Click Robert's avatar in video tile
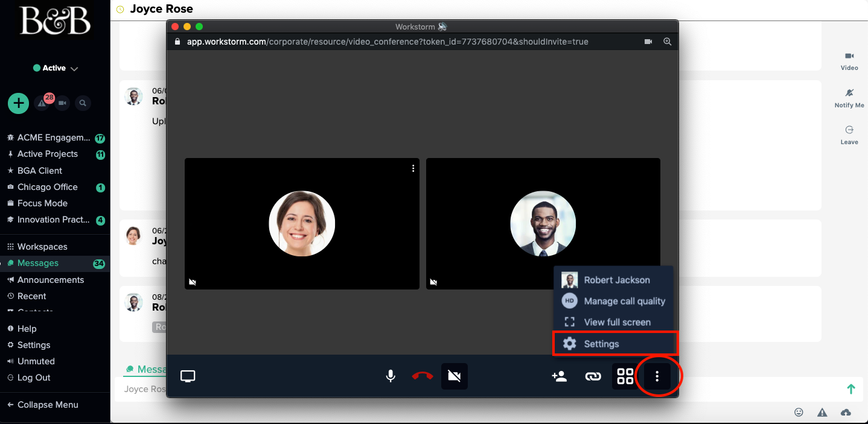The width and height of the screenshot is (868, 424). point(543,224)
